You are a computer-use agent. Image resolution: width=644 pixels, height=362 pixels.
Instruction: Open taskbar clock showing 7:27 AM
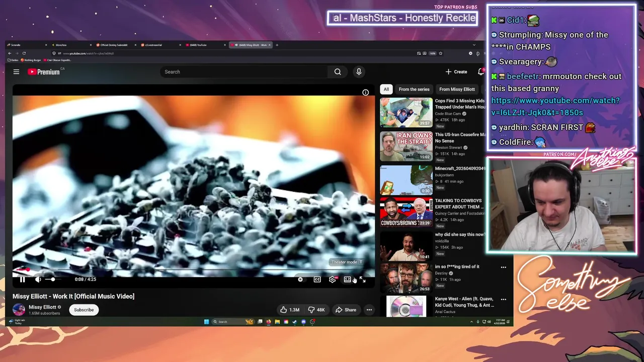click(500, 322)
